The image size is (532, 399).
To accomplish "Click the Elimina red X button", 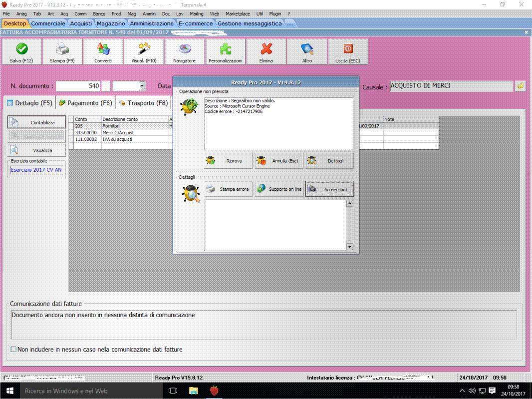I will [x=266, y=51].
